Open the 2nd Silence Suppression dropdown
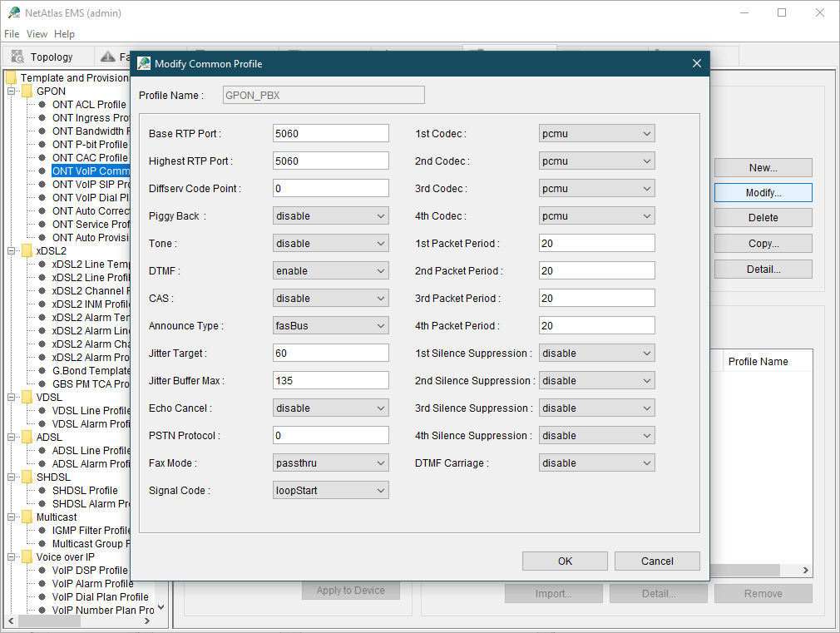The height and width of the screenshot is (633, 840). point(597,381)
